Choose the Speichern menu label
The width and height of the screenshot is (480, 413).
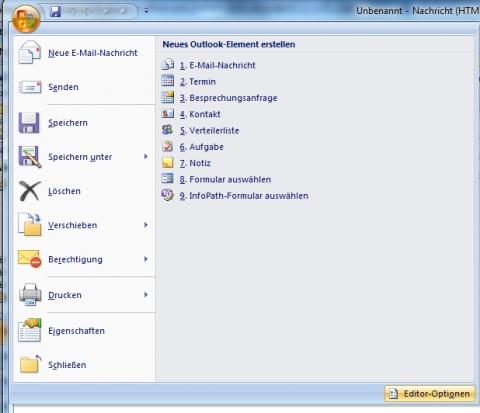click(x=68, y=123)
